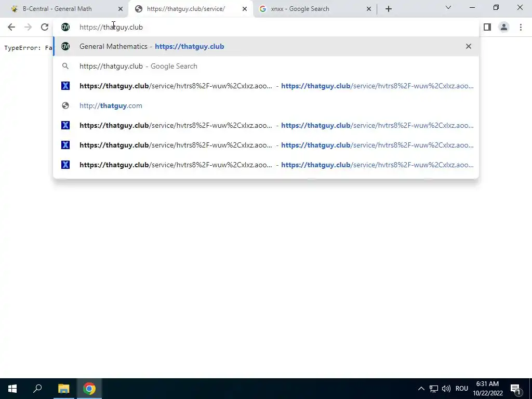Switch to the B-Central - General Math tab
532x399 pixels.
pos(64,9)
